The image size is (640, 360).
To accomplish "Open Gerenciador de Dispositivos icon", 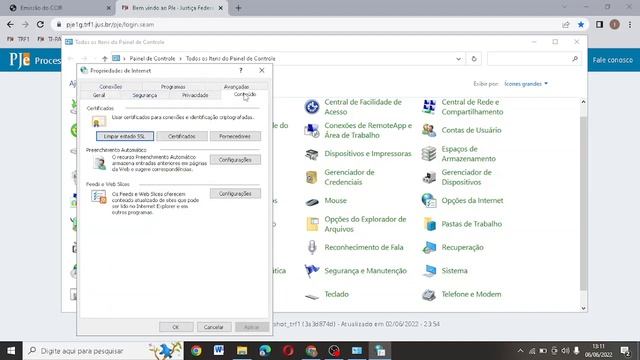I will [429, 177].
